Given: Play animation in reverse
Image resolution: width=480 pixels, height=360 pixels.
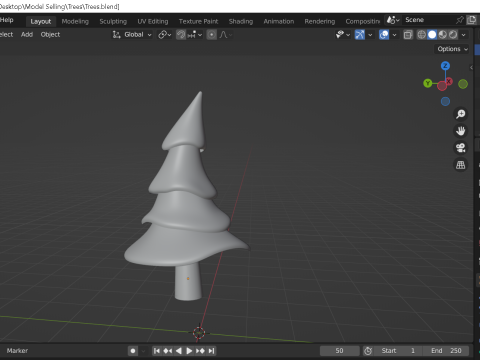Looking at the screenshot, I should click(179, 351).
